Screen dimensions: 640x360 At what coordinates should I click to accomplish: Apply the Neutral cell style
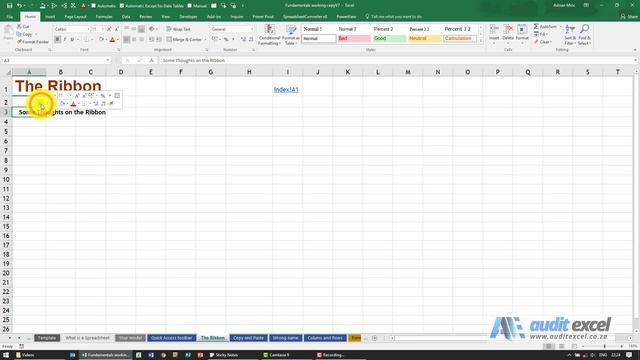pos(424,38)
